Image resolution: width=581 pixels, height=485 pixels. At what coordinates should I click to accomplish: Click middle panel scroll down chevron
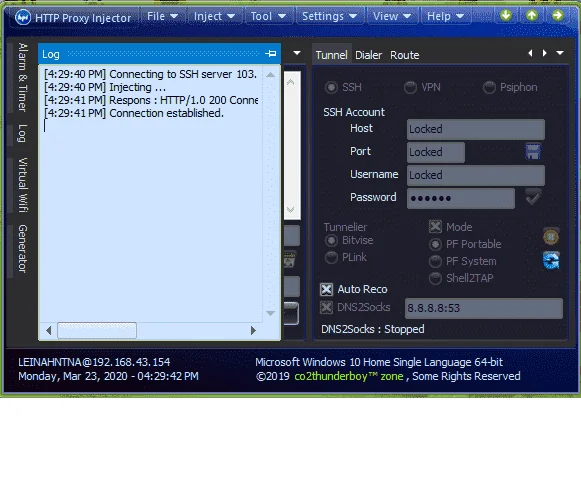click(x=290, y=210)
